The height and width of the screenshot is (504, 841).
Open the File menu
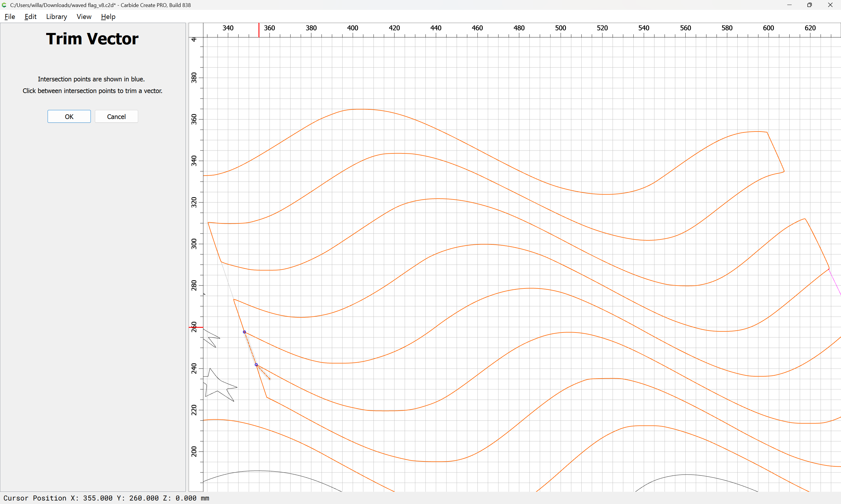(x=10, y=17)
